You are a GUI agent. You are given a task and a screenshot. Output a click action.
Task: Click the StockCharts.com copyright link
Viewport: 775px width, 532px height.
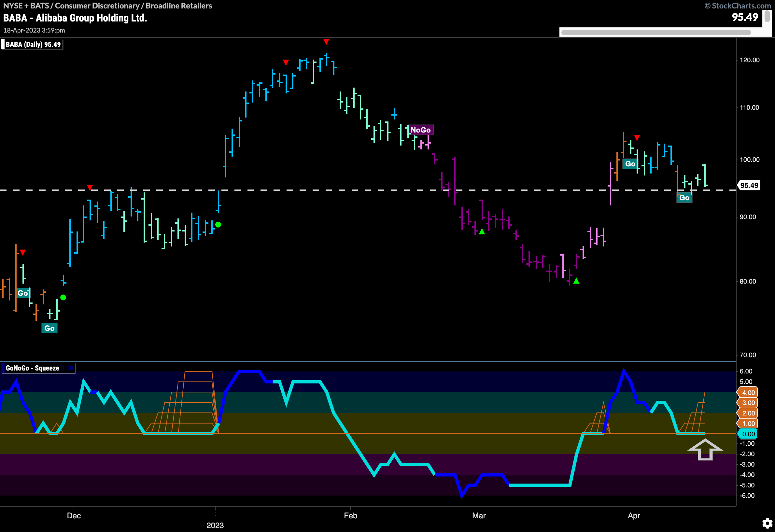click(738, 6)
